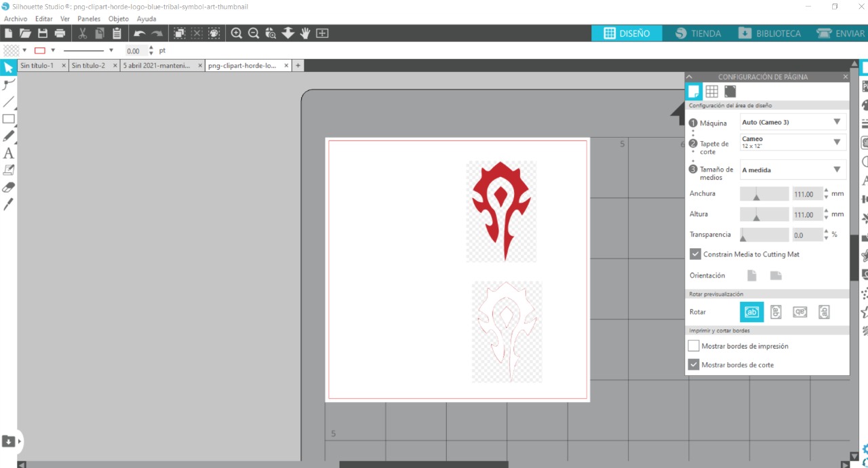Open the page setup tab icon
This screenshot has width=868, height=468.
pos(694,92)
